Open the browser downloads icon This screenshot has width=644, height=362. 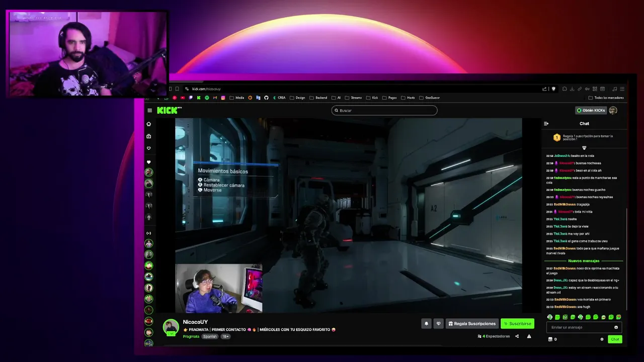click(x=572, y=89)
